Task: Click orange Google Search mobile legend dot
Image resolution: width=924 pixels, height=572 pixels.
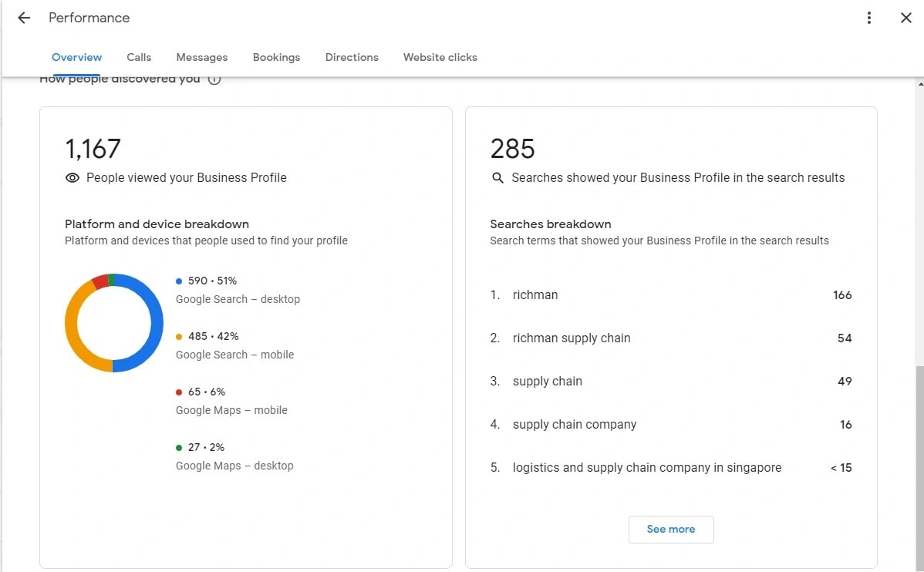Action: tap(179, 337)
